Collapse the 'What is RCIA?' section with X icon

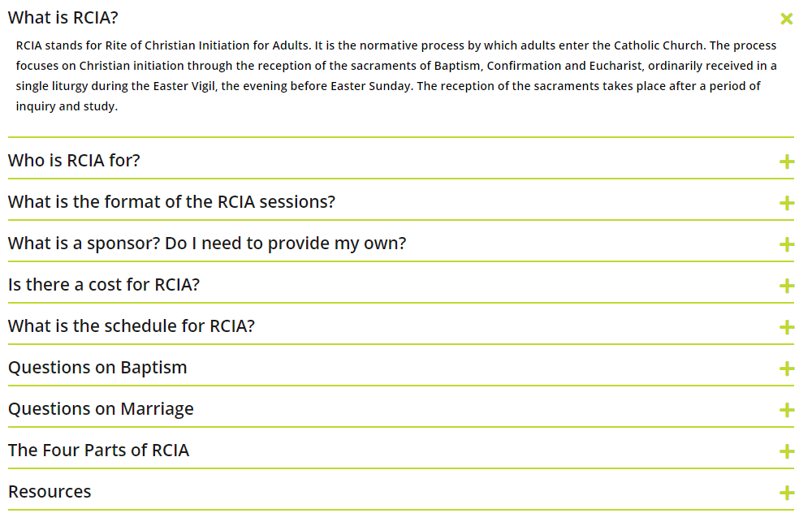786,19
